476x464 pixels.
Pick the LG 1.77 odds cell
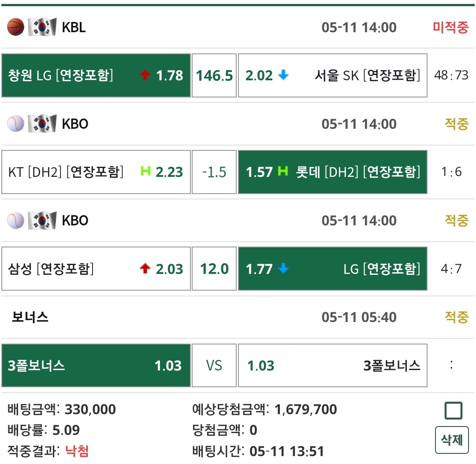pos(332,269)
